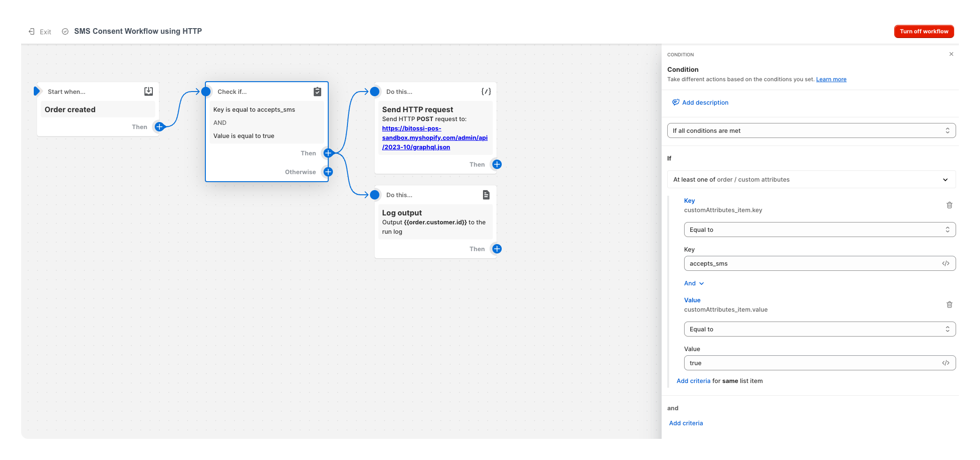
Task: Expand the And connector dropdown
Action: (x=694, y=283)
